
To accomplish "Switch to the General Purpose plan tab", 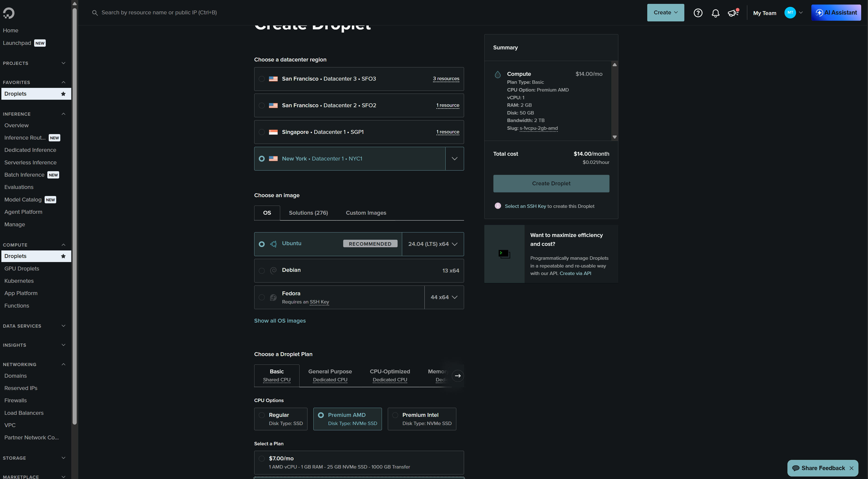I will click(330, 375).
